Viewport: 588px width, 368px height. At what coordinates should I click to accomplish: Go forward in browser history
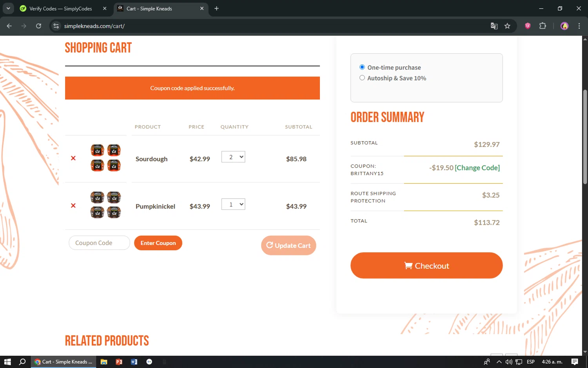tap(24, 26)
